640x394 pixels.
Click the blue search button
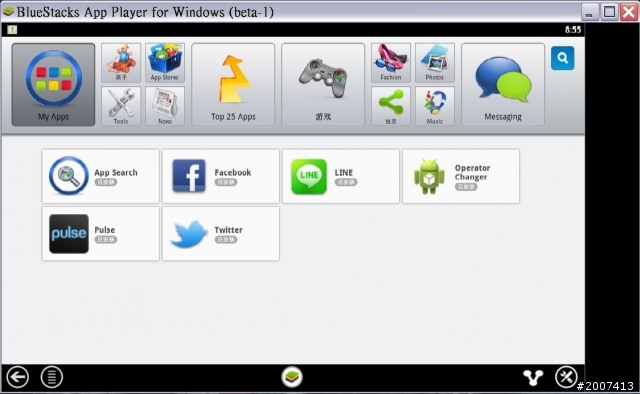(x=562, y=58)
